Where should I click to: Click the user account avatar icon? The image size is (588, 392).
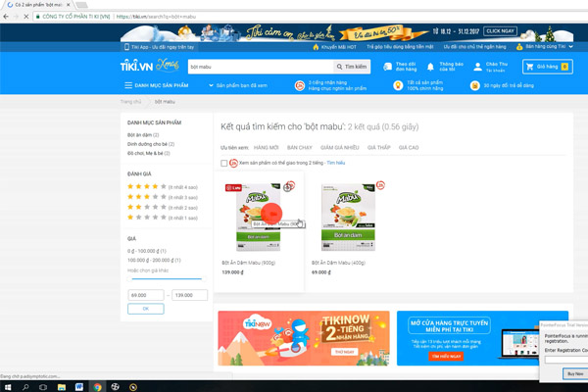pyautogui.click(x=477, y=67)
